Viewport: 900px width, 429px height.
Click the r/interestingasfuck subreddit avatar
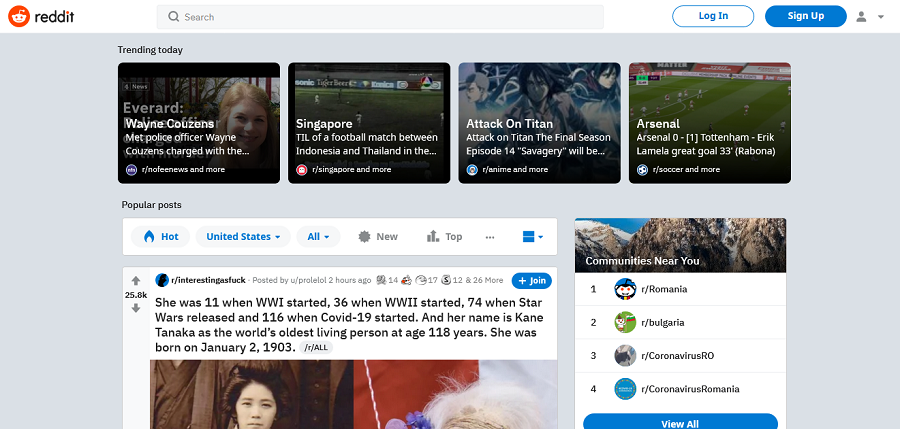coord(162,280)
